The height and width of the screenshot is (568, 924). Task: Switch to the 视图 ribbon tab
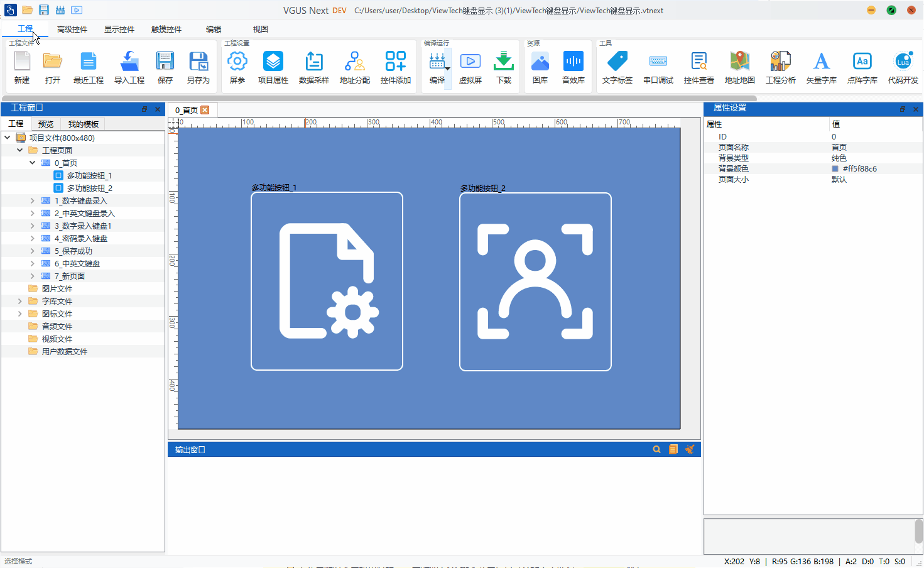pyautogui.click(x=261, y=30)
